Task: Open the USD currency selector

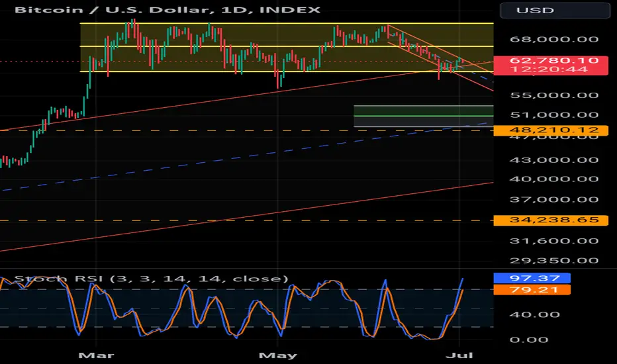Action: (x=555, y=10)
